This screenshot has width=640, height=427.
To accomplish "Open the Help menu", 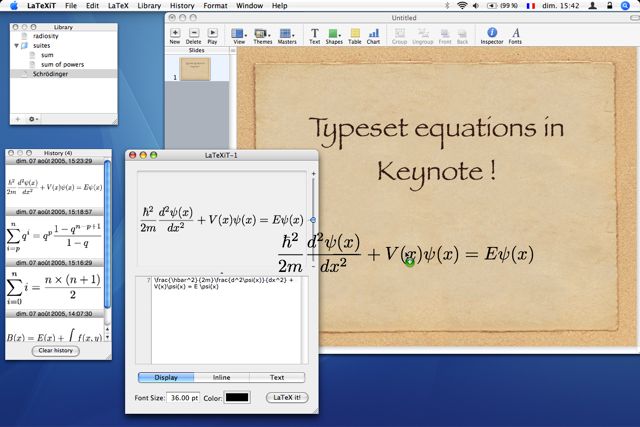I will click(280, 6).
